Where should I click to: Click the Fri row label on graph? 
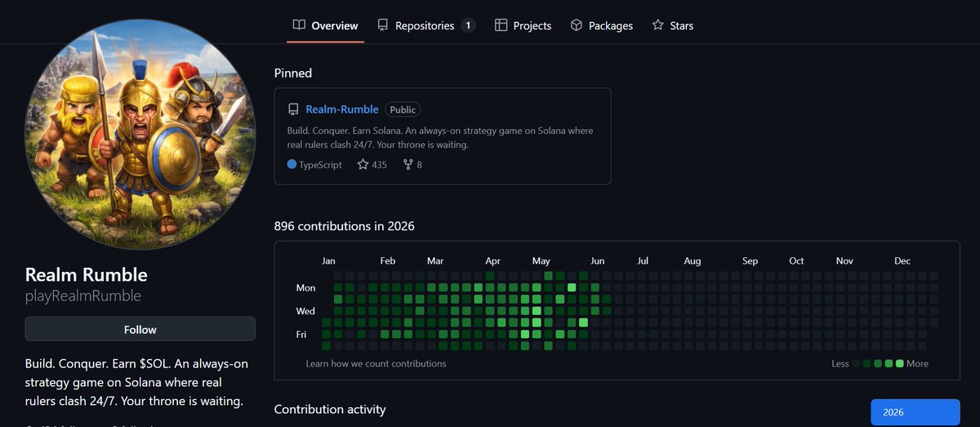[x=302, y=334]
